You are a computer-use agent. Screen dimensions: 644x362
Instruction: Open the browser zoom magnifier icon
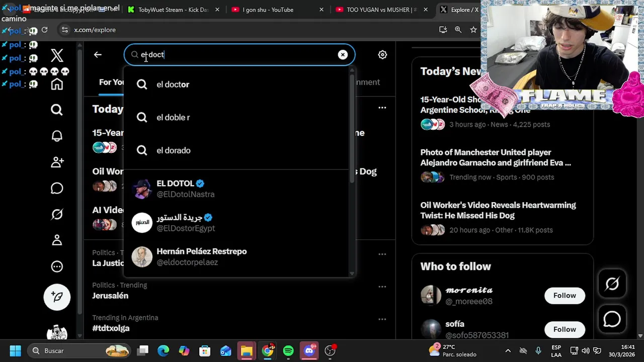(x=458, y=30)
